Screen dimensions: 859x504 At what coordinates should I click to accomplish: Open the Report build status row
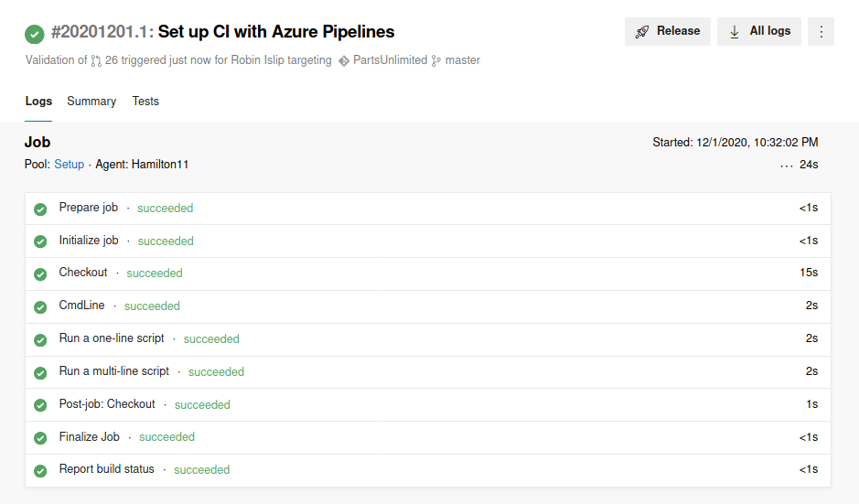pyautogui.click(x=107, y=469)
